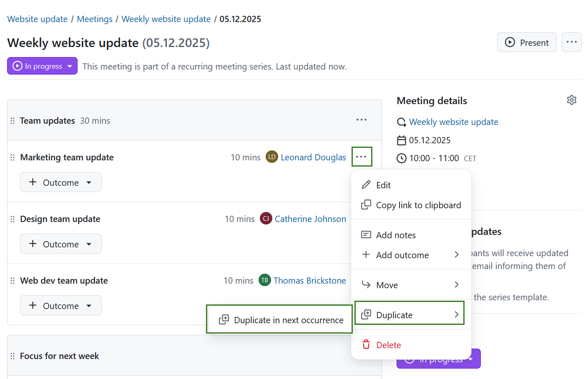Open Meeting details settings via gear icon

(571, 100)
